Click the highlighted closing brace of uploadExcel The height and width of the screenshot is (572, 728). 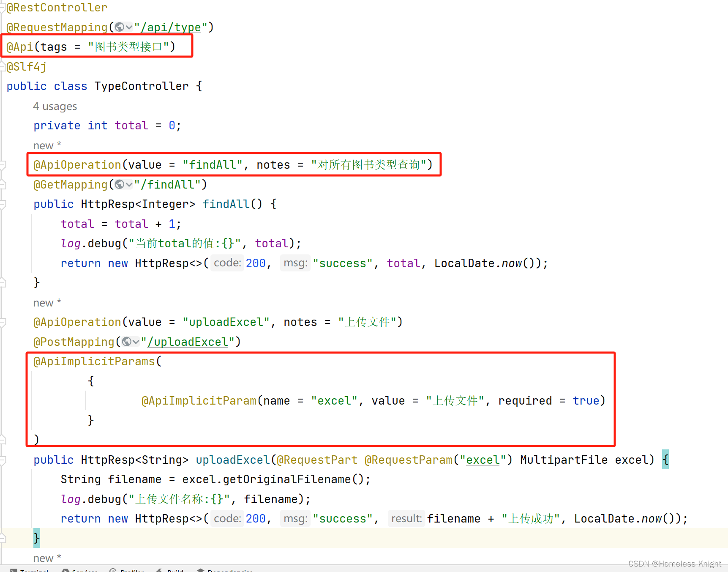[x=37, y=538]
